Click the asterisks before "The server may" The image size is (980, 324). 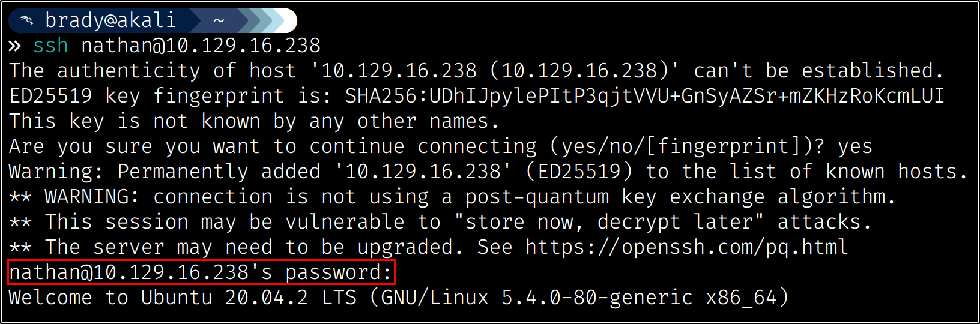[x=20, y=248]
